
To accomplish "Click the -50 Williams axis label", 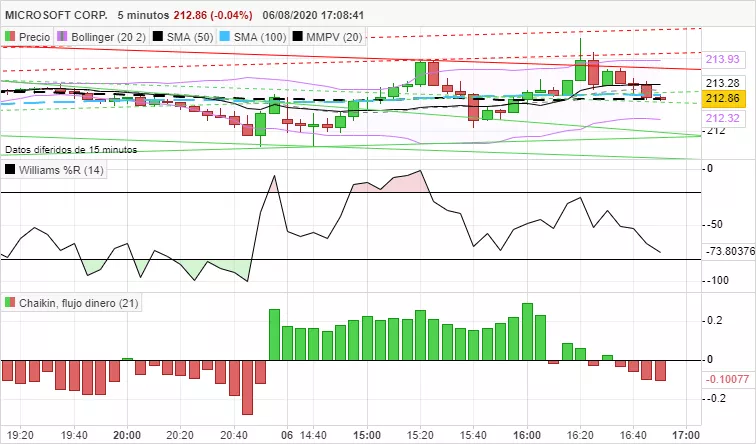I will 715,225.
